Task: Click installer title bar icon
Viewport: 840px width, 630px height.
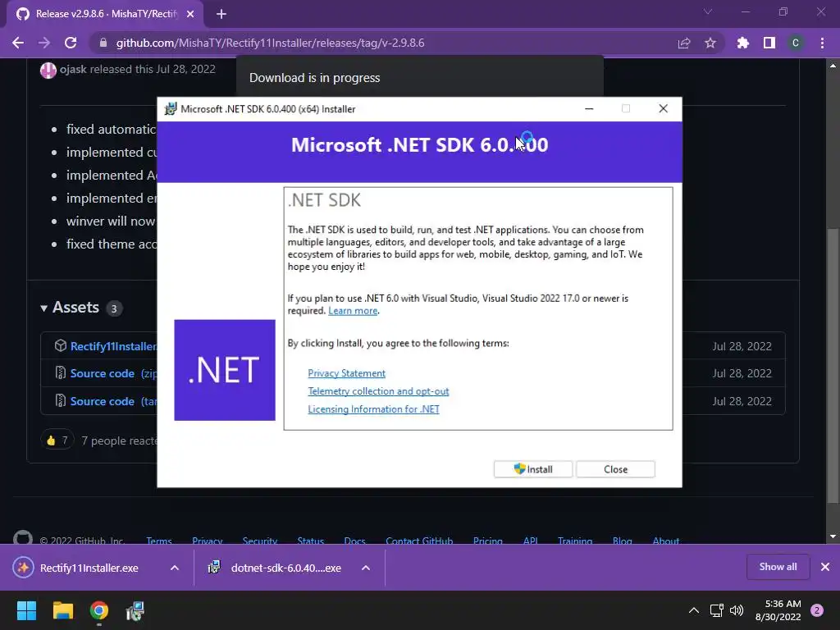Action: point(171,109)
